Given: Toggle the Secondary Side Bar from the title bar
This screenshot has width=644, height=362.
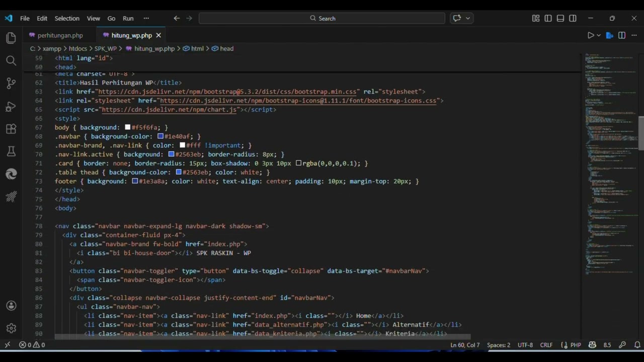Looking at the screenshot, I should (573, 18).
